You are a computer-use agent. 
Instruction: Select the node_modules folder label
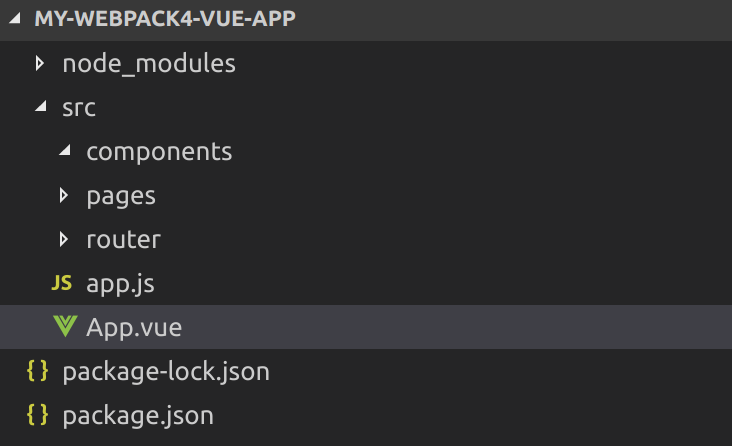(149, 64)
